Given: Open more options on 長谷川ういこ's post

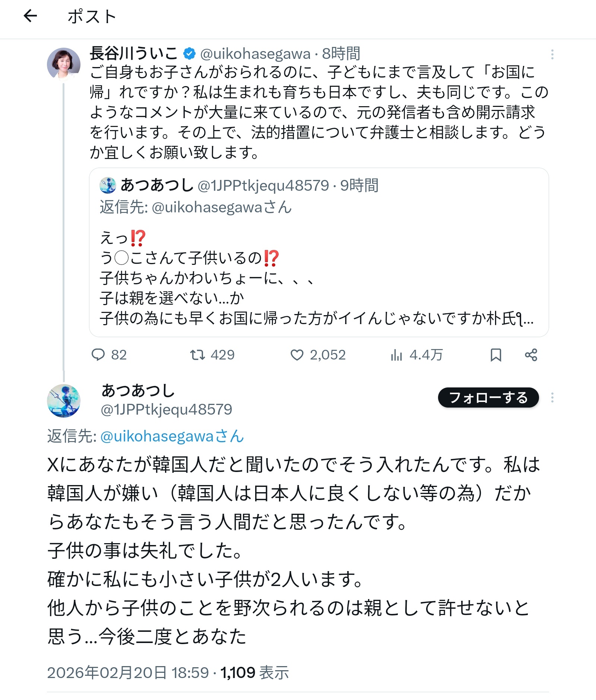Looking at the screenshot, I should point(552,54).
